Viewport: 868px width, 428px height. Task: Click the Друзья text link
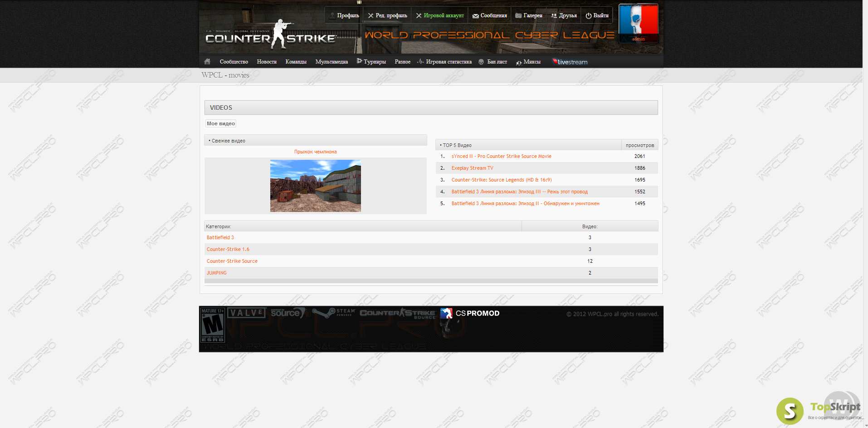[x=568, y=15]
